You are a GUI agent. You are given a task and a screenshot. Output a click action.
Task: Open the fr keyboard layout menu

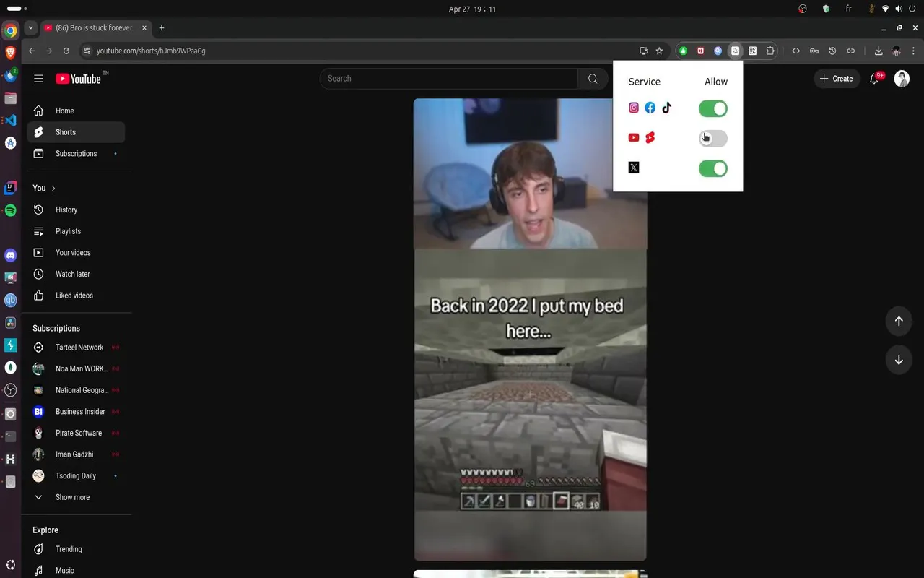point(849,9)
